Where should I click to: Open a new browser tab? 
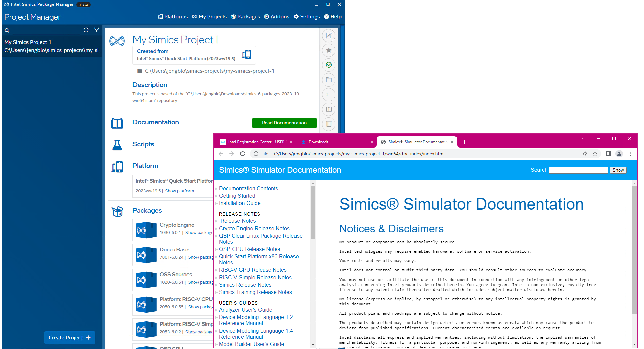[465, 142]
